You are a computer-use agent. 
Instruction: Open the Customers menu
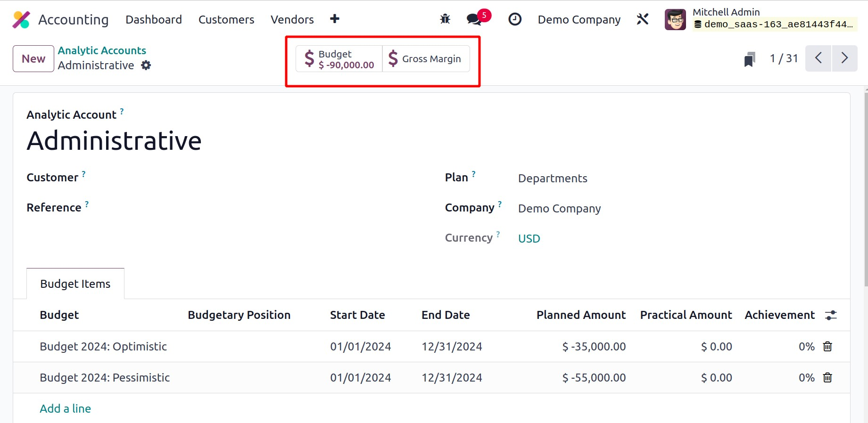226,20
